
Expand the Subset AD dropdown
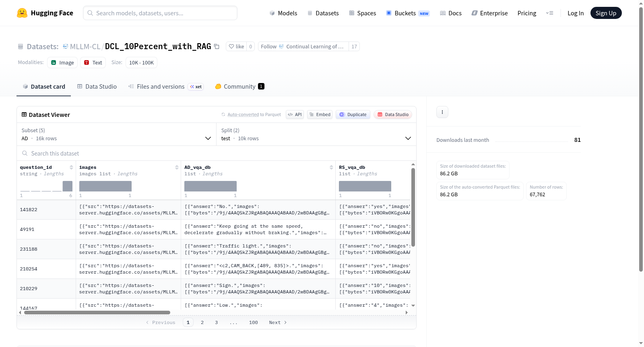pos(117,134)
